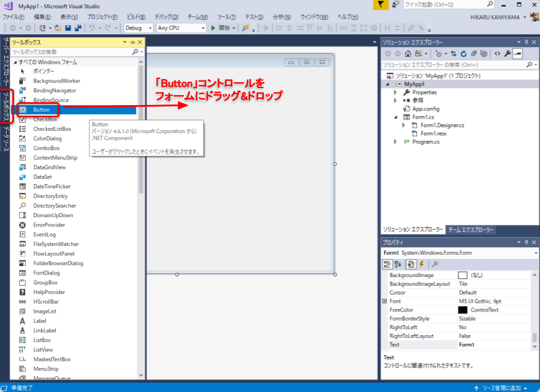Image resolution: width=540 pixels, height=392 pixels.
Task: Open the 編集(E) menu
Action: coord(42,17)
